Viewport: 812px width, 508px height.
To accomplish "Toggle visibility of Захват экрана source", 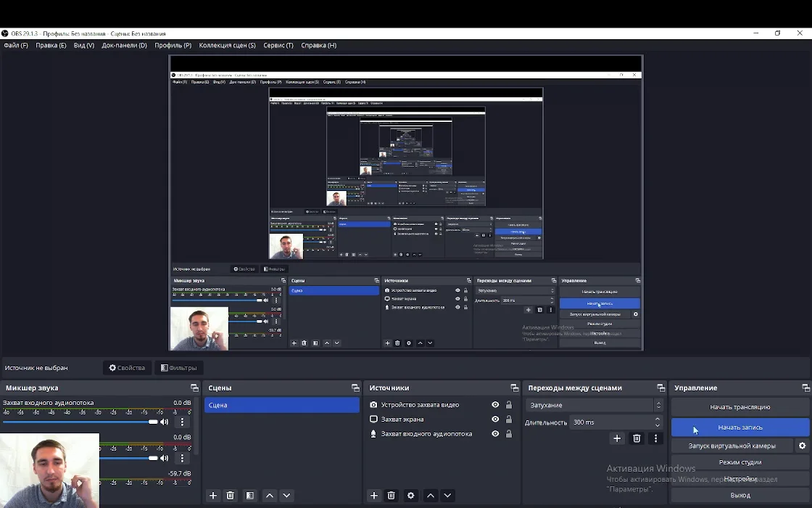I will coord(495,419).
